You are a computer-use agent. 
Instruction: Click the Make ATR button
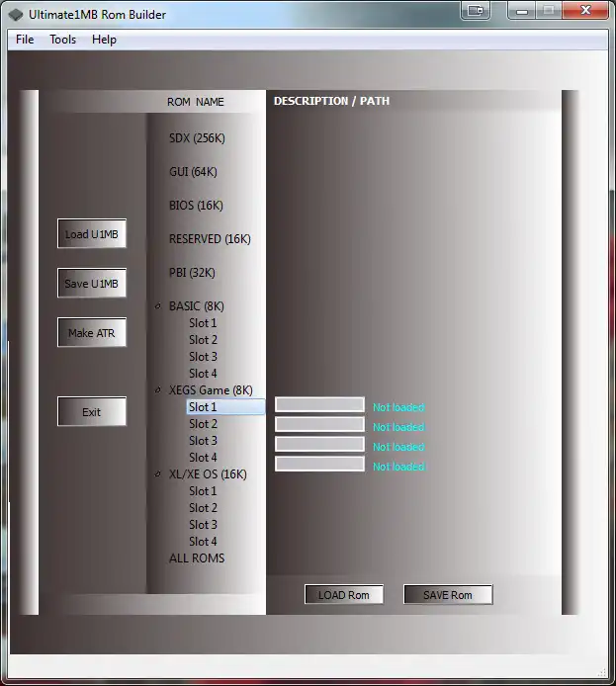[92, 332]
